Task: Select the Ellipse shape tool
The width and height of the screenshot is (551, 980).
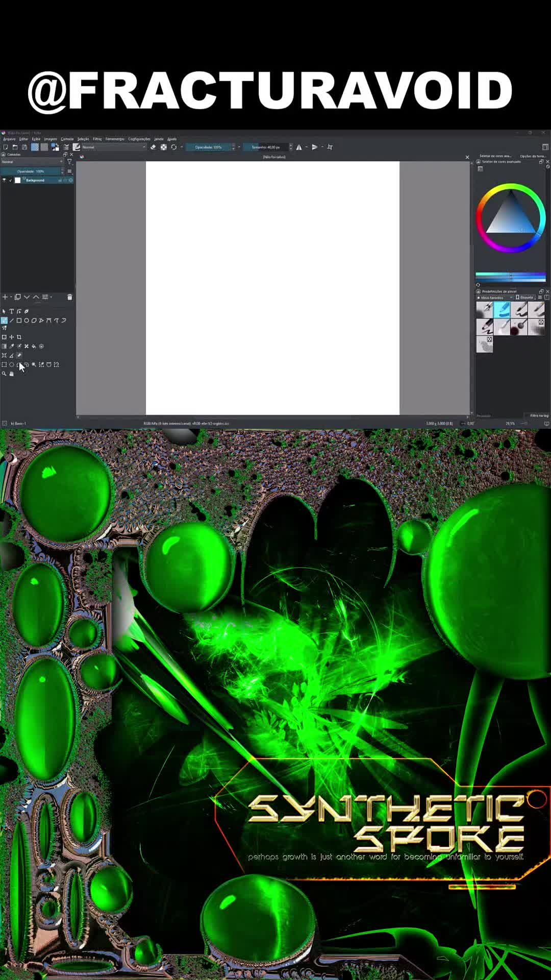Action: [x=27, y=321]
